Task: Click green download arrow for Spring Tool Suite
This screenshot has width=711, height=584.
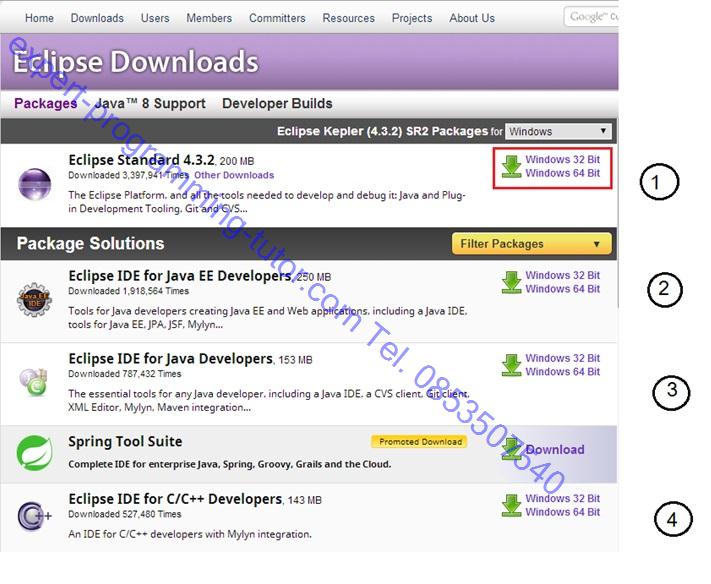Action: pos(511,449)
